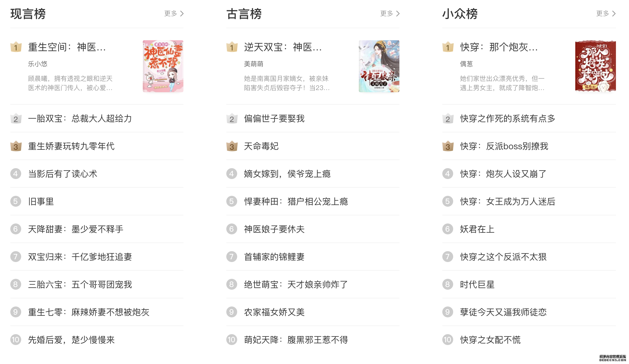Viewport: 629px width, 364px height.
Task: Click author name 乐小悠
Action: (x=38, y=64)
